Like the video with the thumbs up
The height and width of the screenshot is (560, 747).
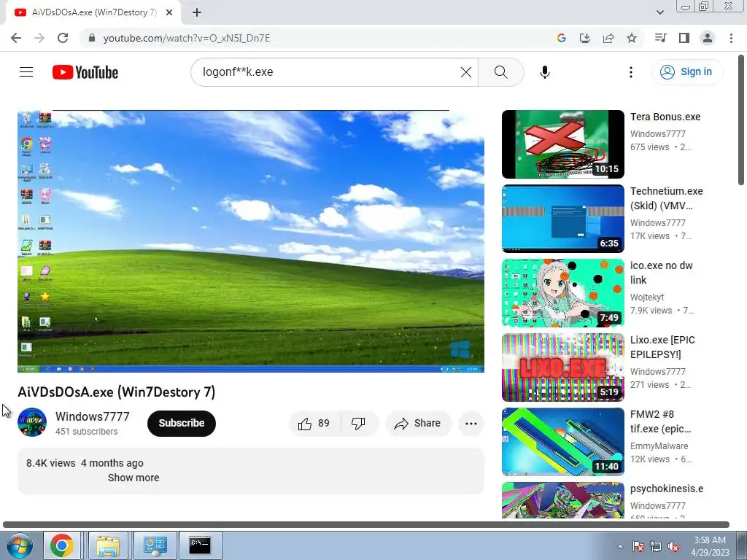[x=314, y=424]
